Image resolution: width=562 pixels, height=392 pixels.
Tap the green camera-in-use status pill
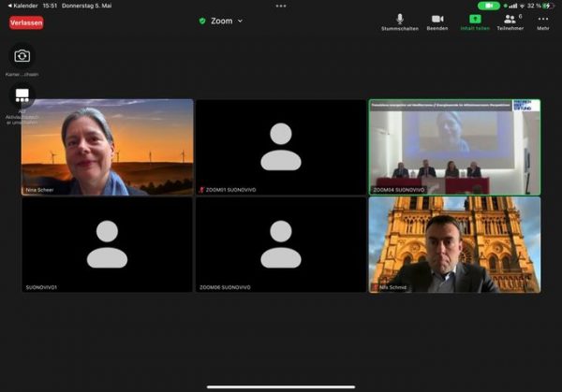(x=489, y=6)
